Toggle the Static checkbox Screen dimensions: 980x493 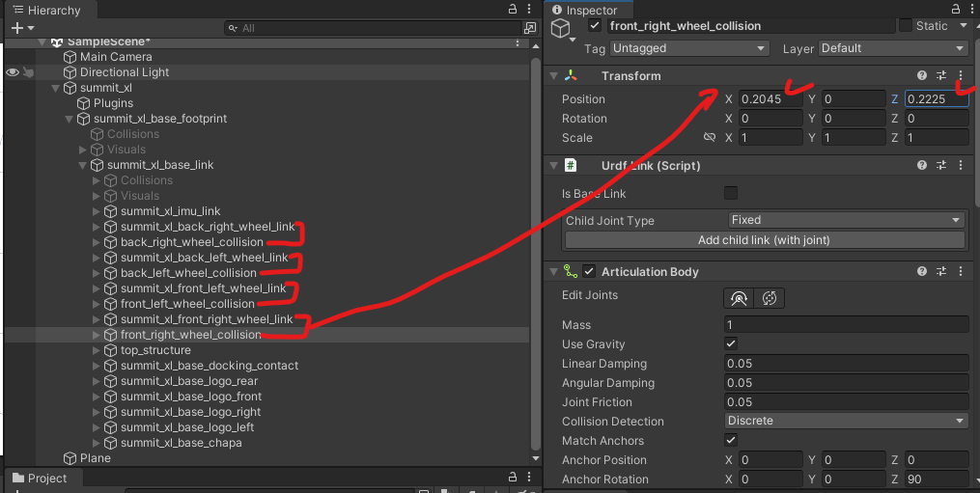[905, 26]
